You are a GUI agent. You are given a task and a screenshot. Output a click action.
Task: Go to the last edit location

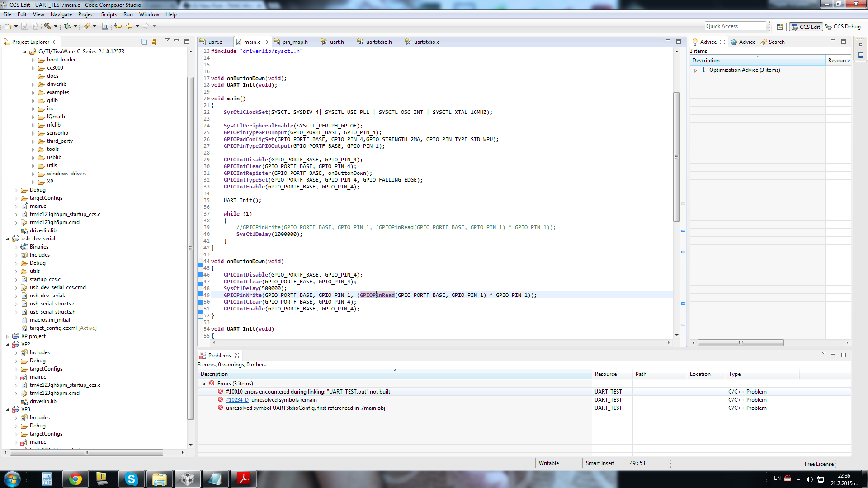click(x=118, y=27)
